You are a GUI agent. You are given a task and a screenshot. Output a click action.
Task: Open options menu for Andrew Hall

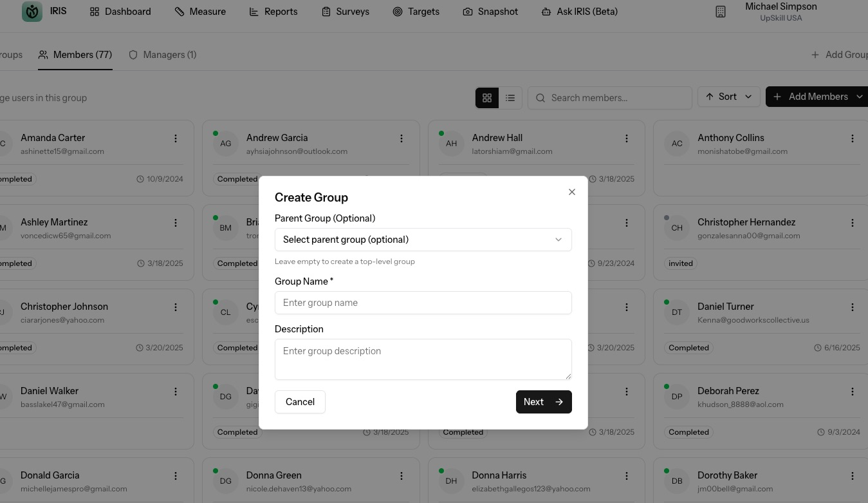pos(627,138)
